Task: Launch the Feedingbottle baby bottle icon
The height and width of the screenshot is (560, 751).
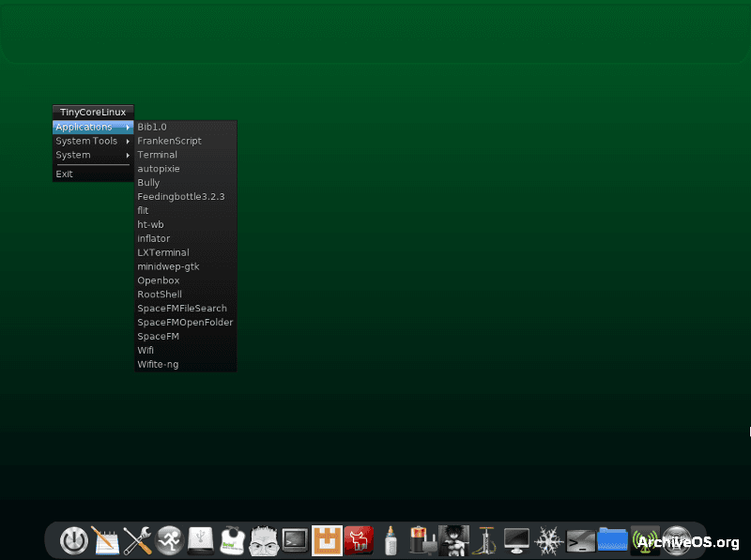Action: 391,541
